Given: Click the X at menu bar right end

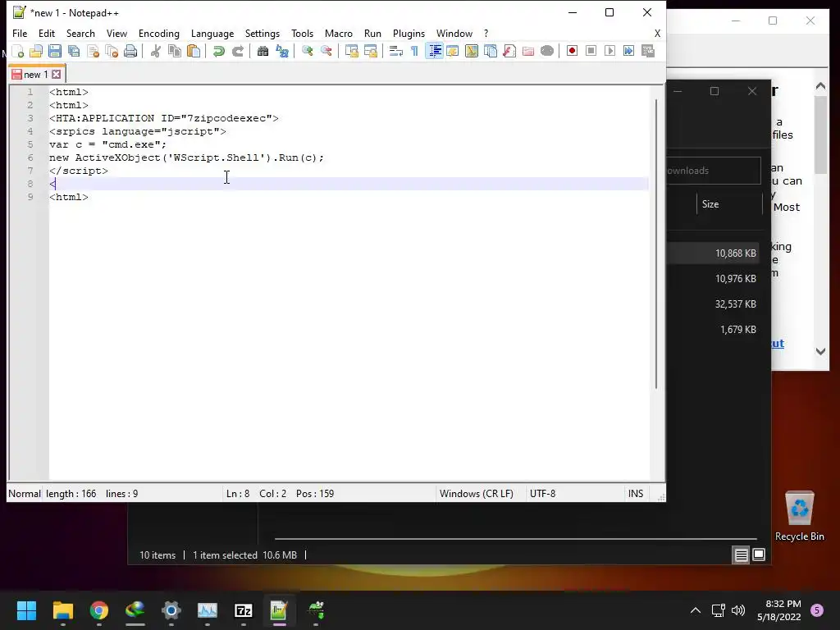Looking at the screenshot, I should [657, 33].
